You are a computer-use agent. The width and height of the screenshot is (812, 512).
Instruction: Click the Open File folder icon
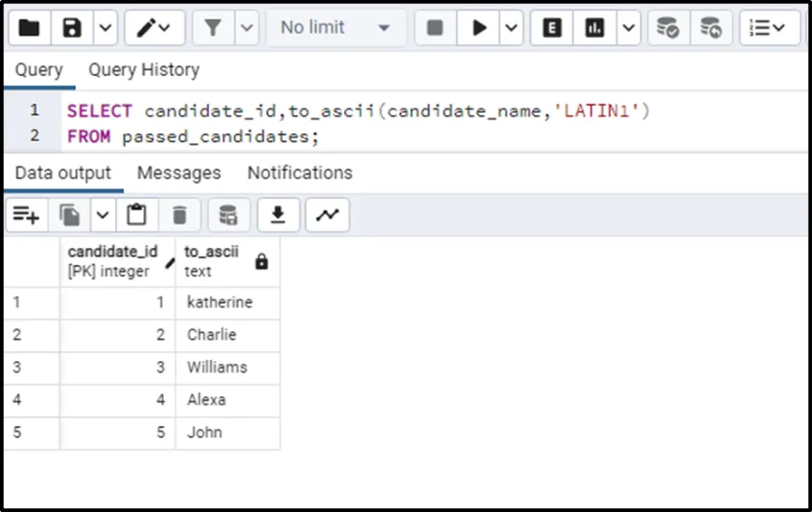click(29, 28)
